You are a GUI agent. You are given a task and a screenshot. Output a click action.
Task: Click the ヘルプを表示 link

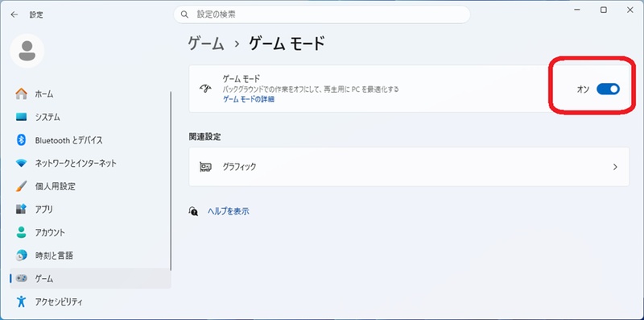tap(229, 211)
